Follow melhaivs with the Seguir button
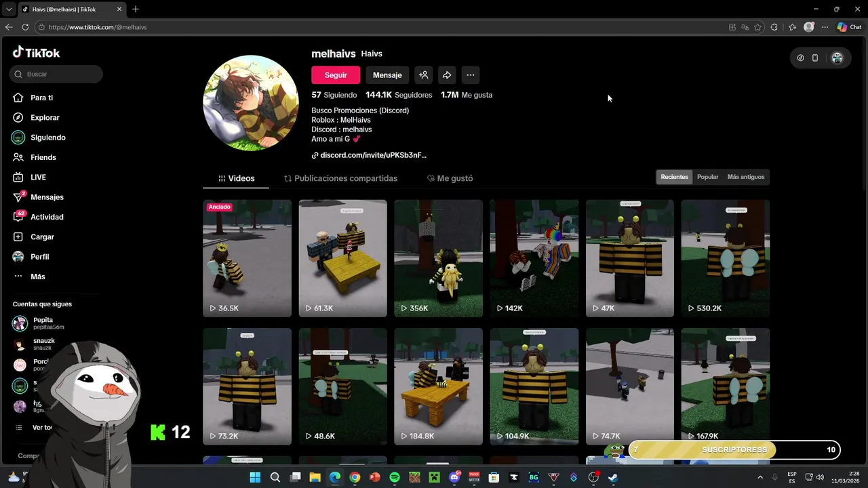The width and height of the screenshot is (868, 488). 336,75
